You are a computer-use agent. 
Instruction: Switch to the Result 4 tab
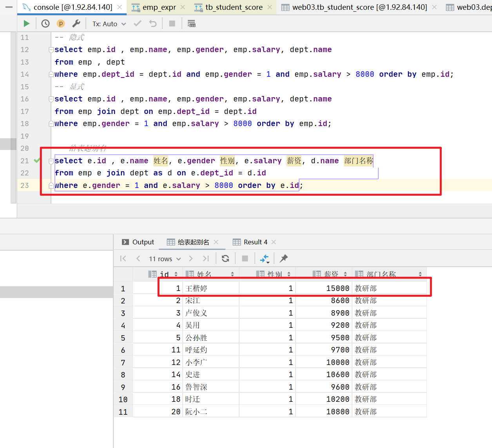(255, 242)
